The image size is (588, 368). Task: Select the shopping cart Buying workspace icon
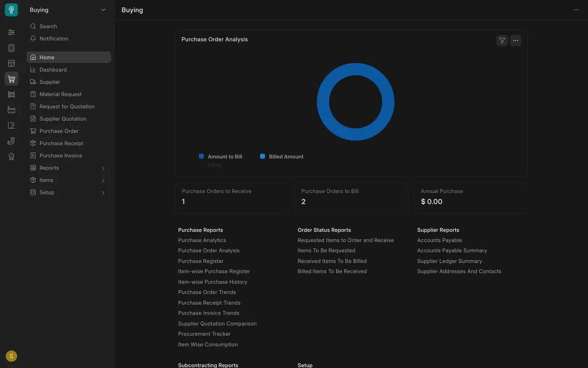point(11,79)
